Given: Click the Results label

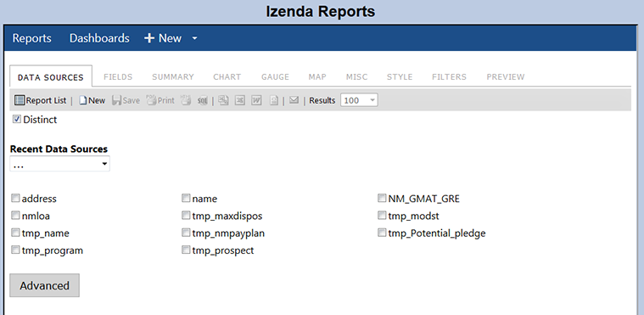Looking at the screenshot, I should tap(322, 100).
